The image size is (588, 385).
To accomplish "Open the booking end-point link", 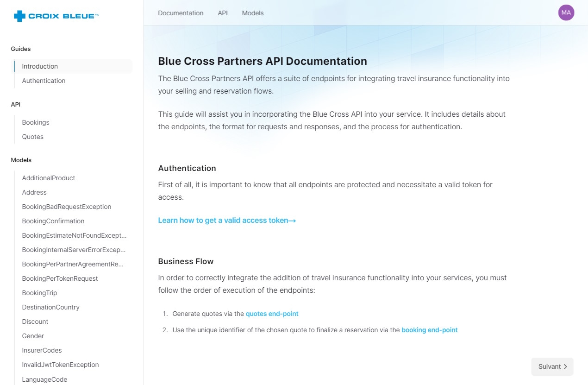I will (429, 330).
